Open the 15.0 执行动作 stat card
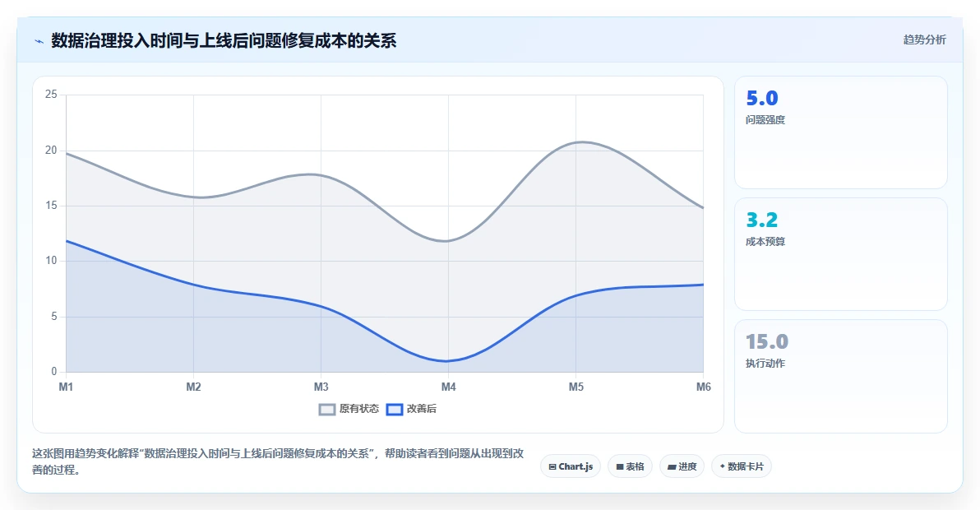980x510 pixels. (x=840, y=376)
